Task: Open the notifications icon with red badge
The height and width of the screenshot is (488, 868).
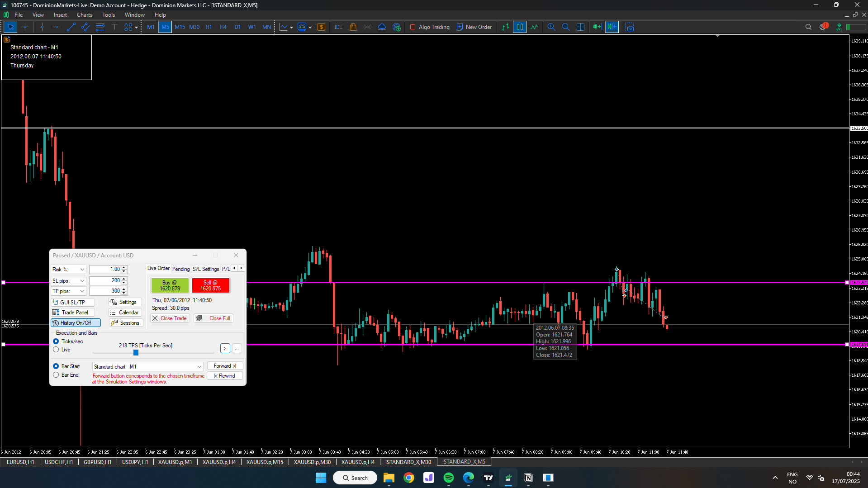Action: coord(823,27)
